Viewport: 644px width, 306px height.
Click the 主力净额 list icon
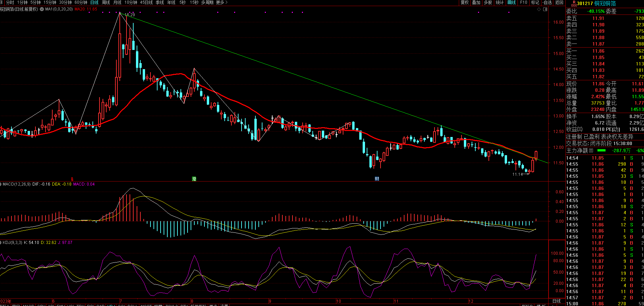pos(591,150)
